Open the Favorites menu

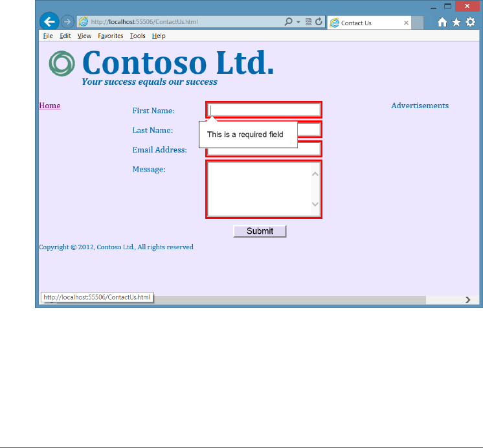pos(111,36)
